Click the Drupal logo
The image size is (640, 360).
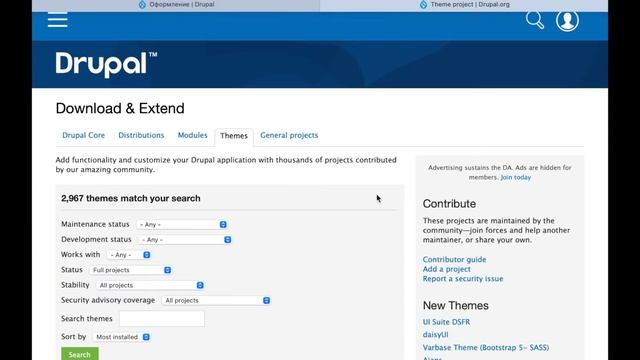pyautogui.click(x=106, y=64)
